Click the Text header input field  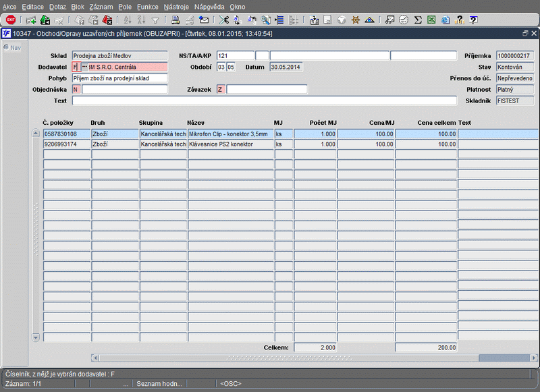(x=264, y=101)
